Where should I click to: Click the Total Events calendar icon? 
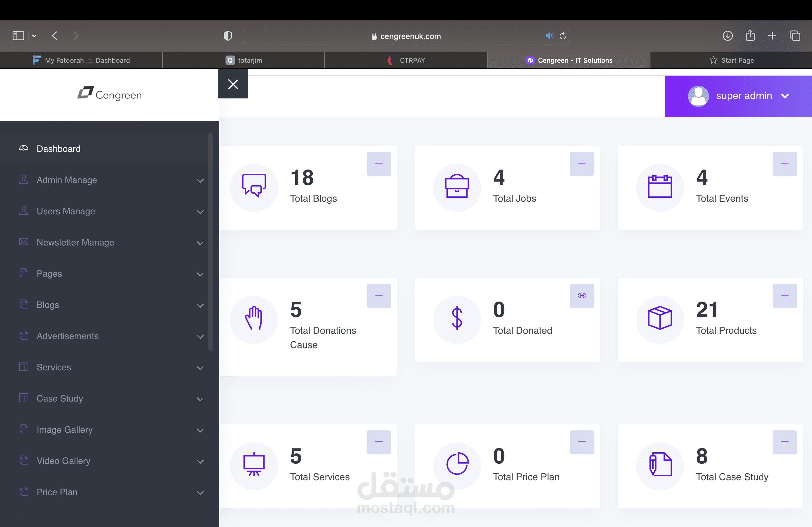[x=660, y=186]
